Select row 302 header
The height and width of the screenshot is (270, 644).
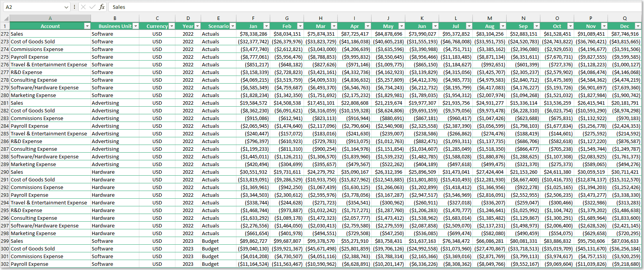pos(5,264)
